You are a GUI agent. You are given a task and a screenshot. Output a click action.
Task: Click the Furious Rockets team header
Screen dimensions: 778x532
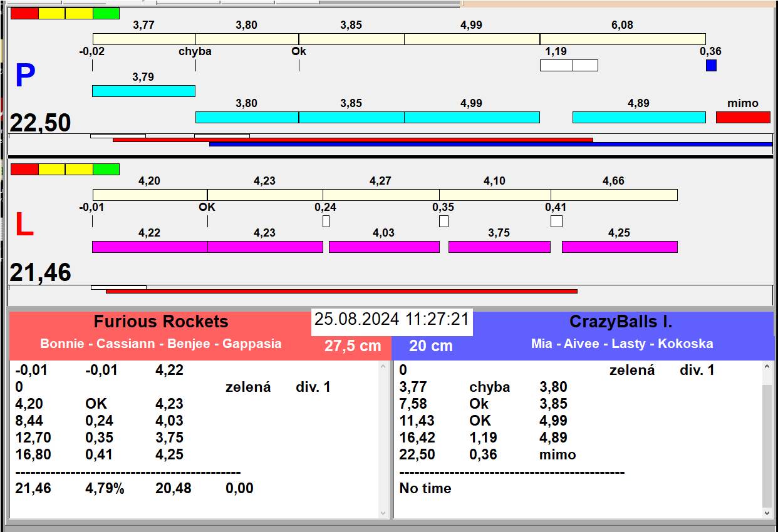tap(161, 322)
